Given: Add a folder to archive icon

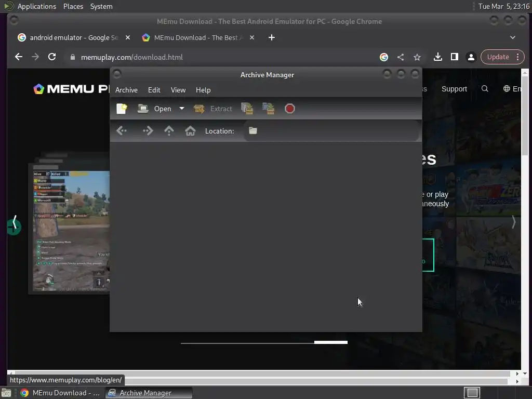Looking at the screenshot, I should pyautogui.click(x=269, y=109).
